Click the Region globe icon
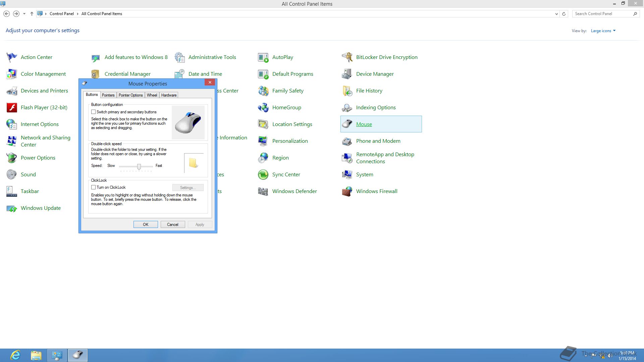This screenshot has height=362, width=644. (x=263, y=158)
